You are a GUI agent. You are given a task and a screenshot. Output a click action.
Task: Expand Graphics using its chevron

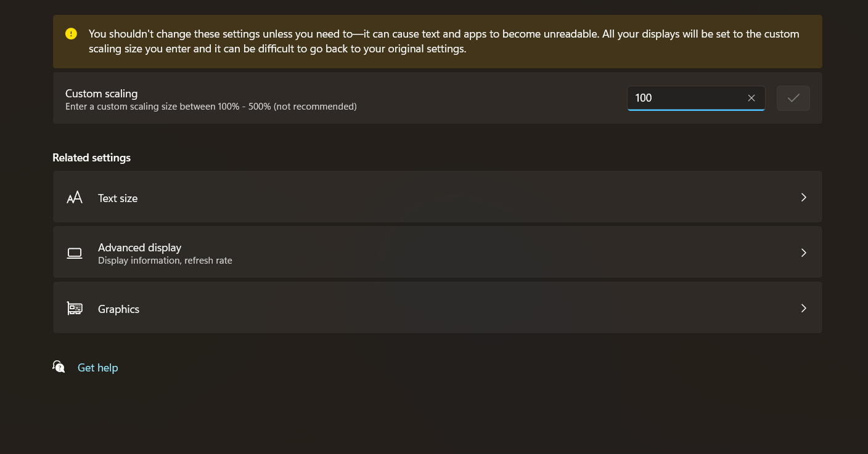coord(803,308)
